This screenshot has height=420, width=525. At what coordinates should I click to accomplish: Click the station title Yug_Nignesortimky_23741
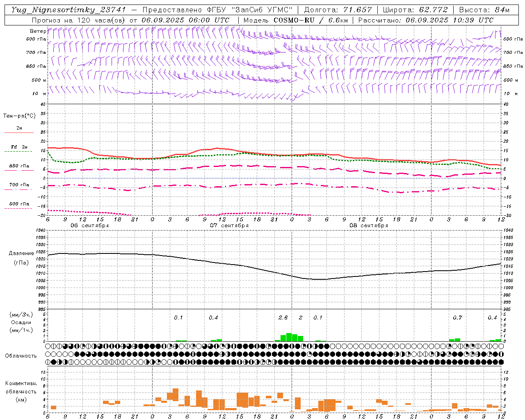(x=68, y=10)
